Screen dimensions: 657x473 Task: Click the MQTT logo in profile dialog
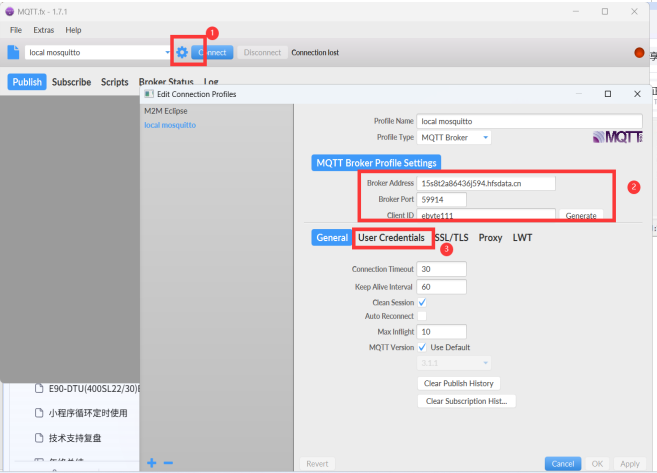coord(617,137)
